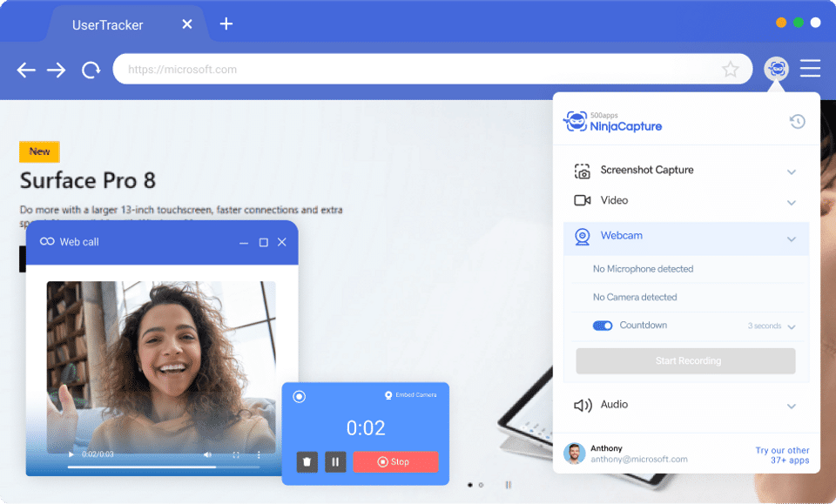Close the Web call window
The height and width of the screenshot is (504, 836).
pos(282,242)
